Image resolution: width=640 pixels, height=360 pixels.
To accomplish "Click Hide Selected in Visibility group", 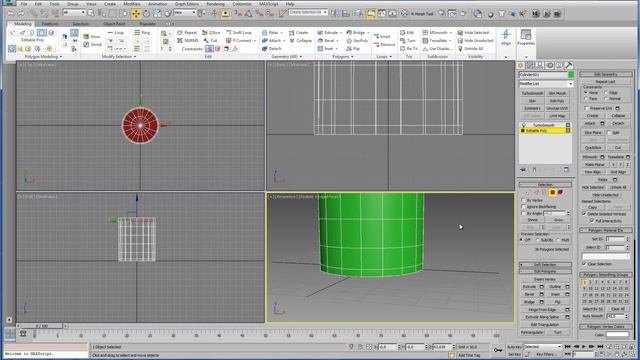I will (x=473, y=32).
